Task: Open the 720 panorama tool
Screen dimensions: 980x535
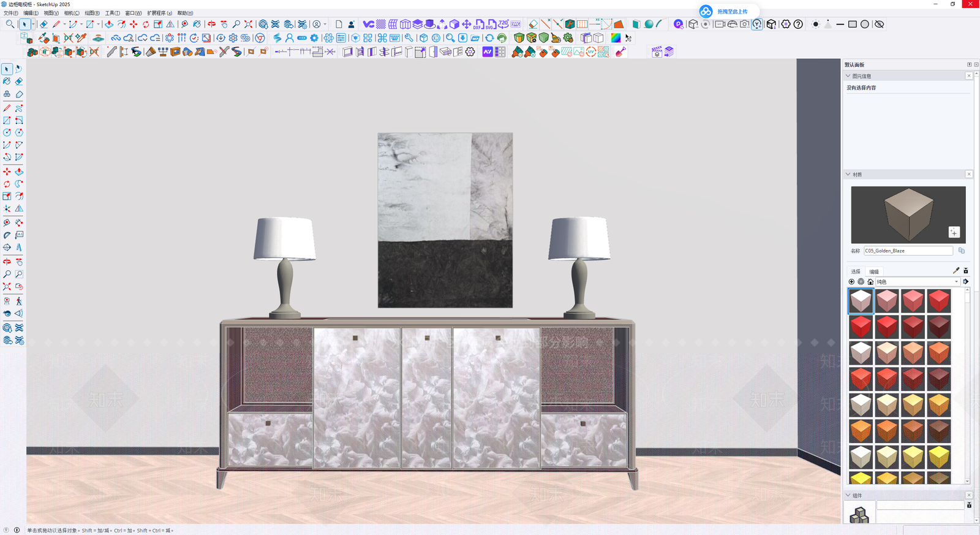Action: click(503, 24)
